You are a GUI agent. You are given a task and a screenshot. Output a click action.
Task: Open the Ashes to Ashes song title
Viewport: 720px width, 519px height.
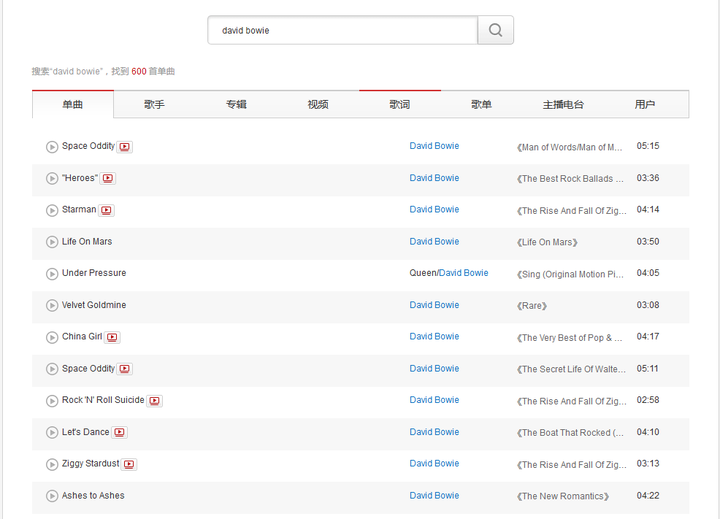pyautogui.click(x=93, y=496)
